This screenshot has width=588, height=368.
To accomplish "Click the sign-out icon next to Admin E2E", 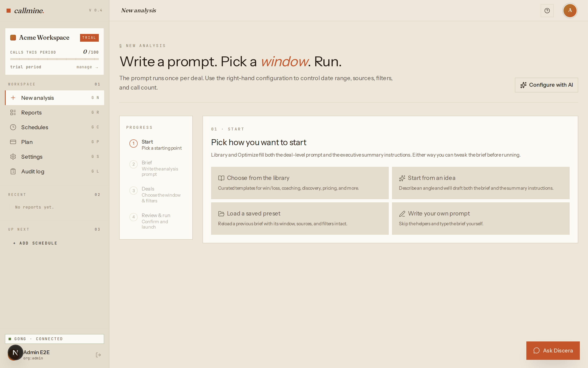I will [x=98, y=355].
